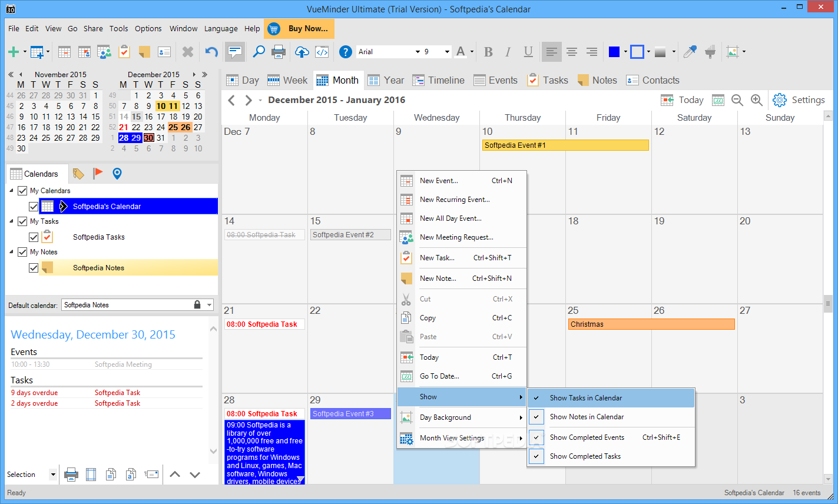Center align text

[x=571, y=52]
